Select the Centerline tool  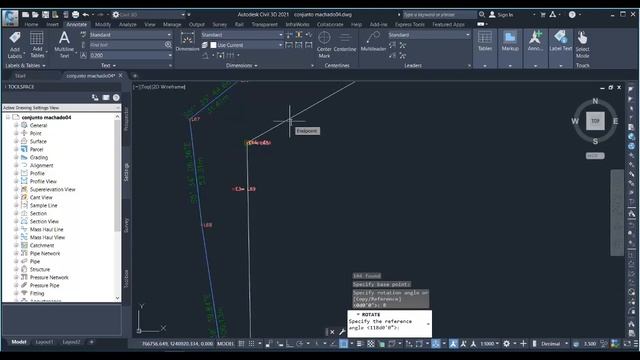(345, 42)
